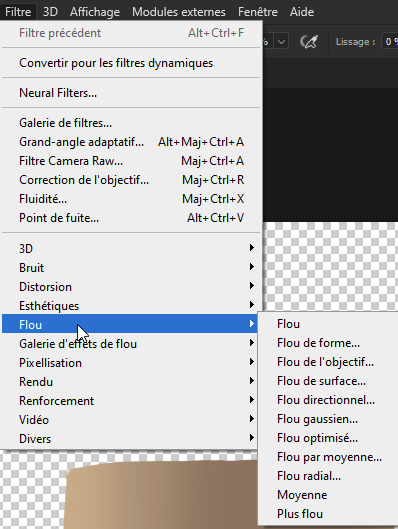Choose Flou gaussien
This screenshot has height=529, width=398.
pyautogui.click(x=329, y=419)
